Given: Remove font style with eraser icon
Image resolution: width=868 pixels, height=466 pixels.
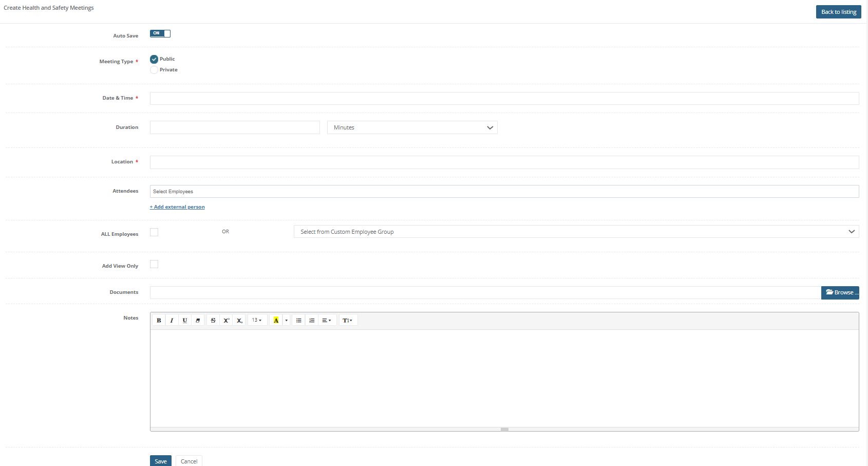Looking at the screenshot, I should tap(198, 320).
